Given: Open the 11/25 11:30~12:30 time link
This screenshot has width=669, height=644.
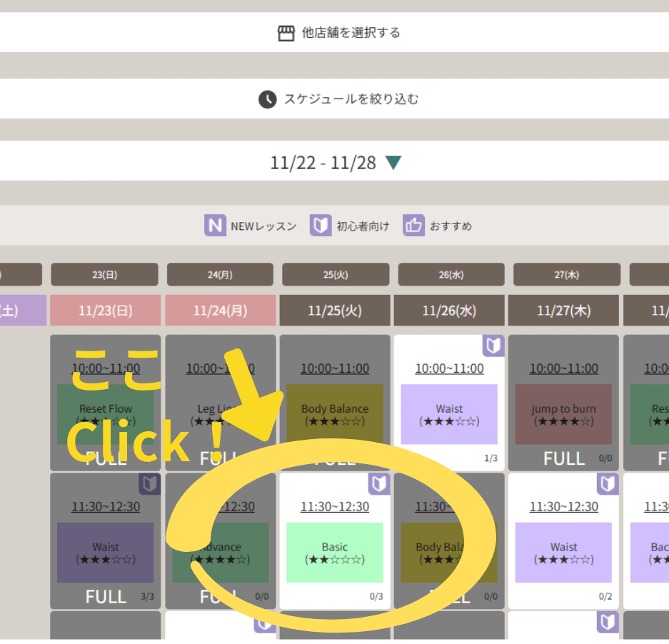Looking at the screenshot, I should 335,506.
